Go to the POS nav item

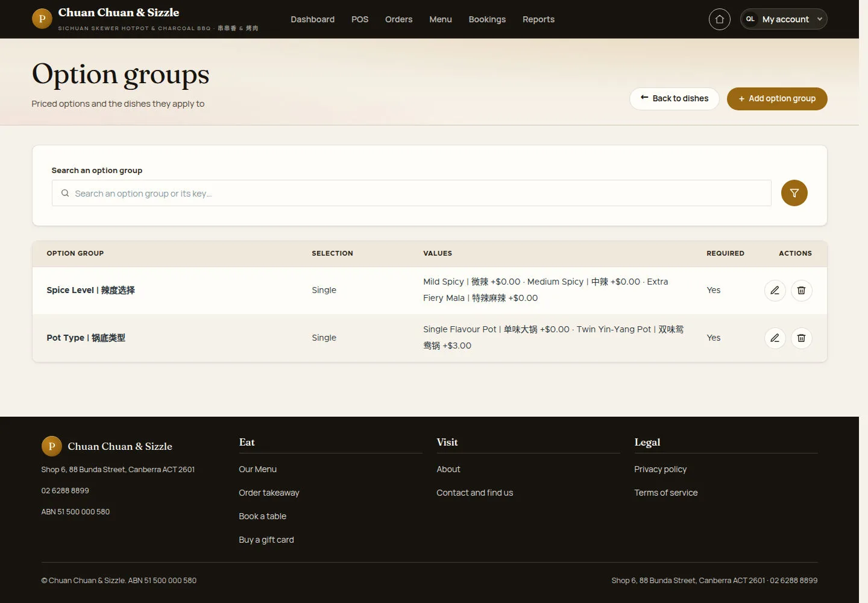click(x=360, y=19)
